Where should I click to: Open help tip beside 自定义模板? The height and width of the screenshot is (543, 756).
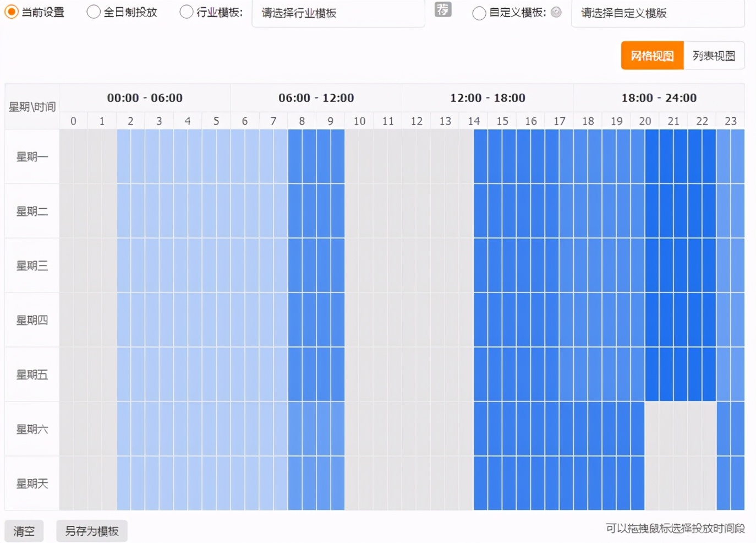(x=556, y=13)
